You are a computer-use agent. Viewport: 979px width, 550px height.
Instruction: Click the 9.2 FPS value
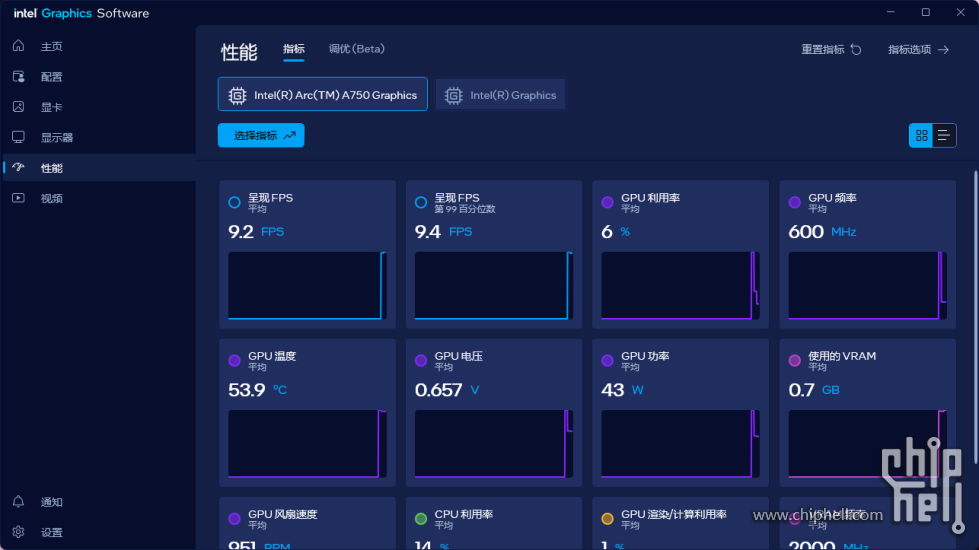click(256, 232)
